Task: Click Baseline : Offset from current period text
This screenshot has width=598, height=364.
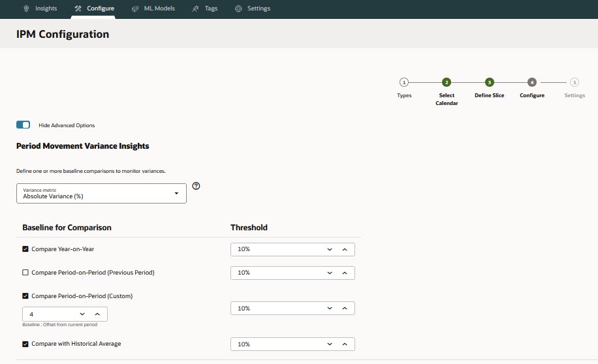Action: (60, 325)
